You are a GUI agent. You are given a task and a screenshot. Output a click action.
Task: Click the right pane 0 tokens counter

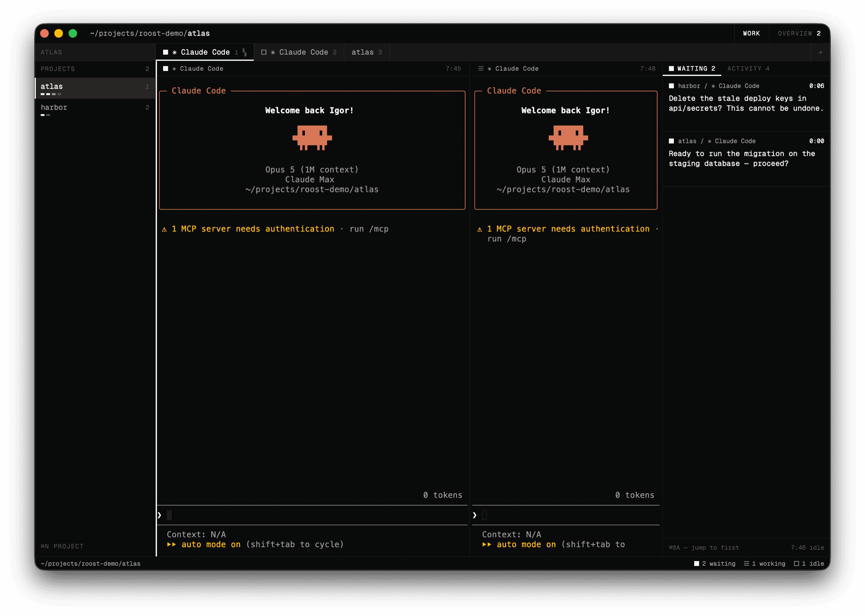[634, 495]
